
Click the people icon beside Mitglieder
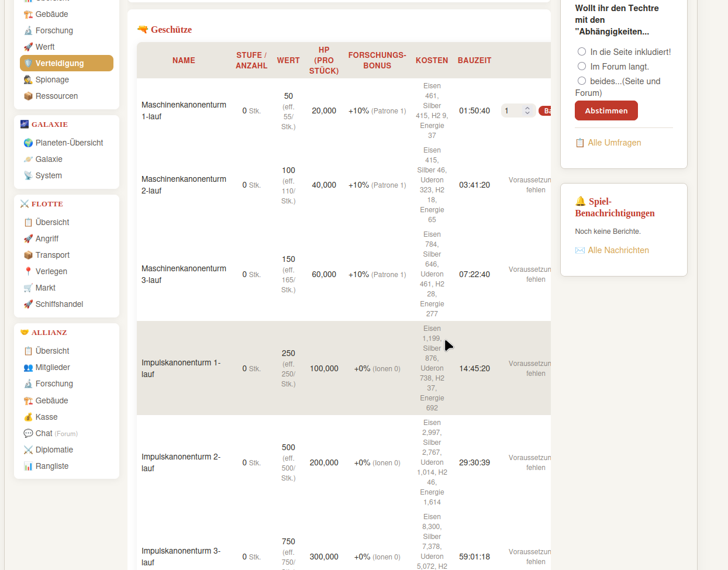[28, 367]
